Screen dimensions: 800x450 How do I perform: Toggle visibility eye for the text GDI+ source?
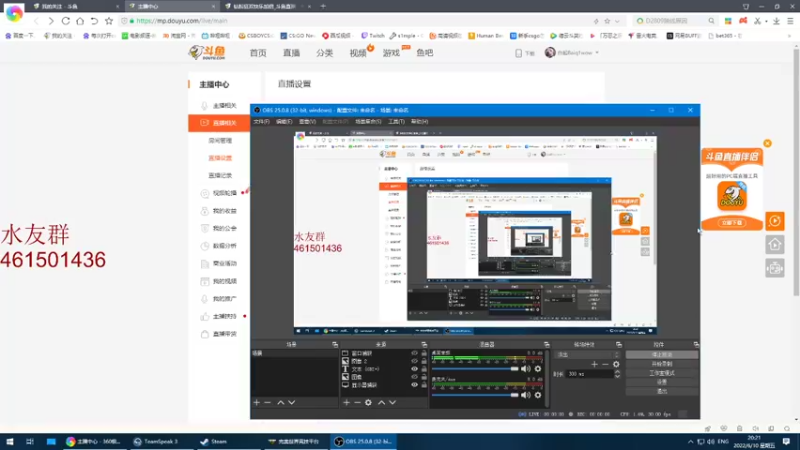pos(414,369)
